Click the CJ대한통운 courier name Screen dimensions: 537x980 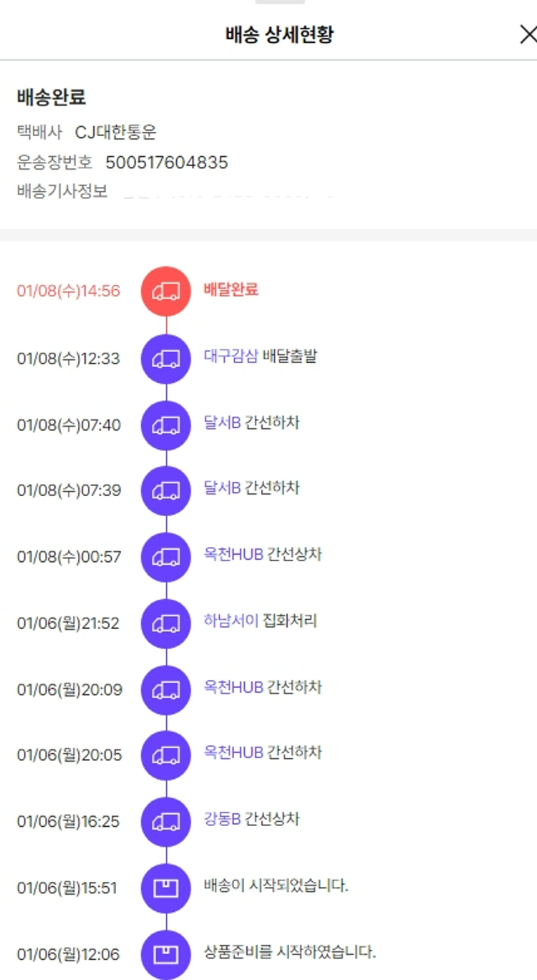click(115, 132)
